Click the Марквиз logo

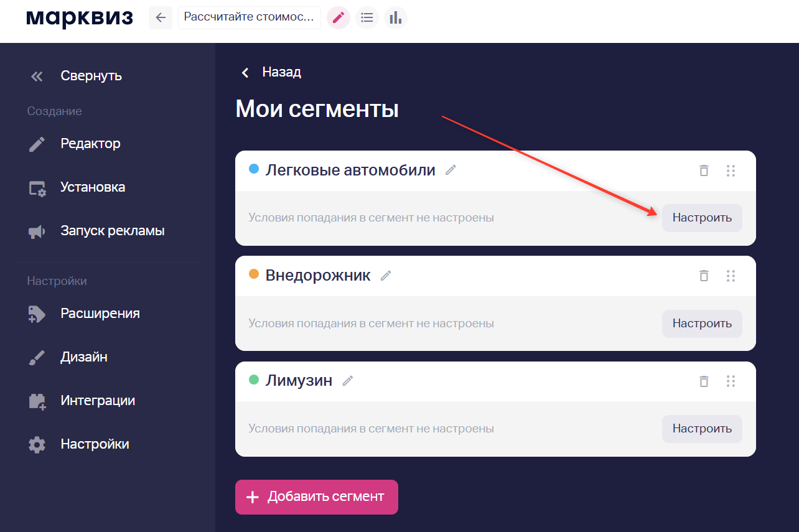(80, 18)
